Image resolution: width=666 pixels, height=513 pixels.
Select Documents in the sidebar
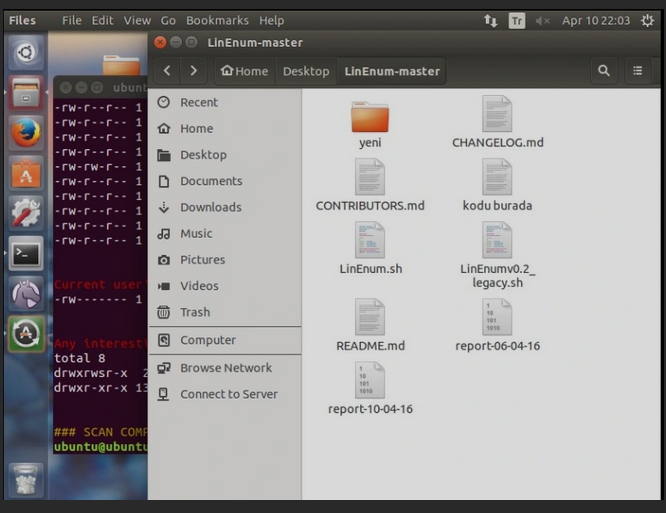click(225, 181)
